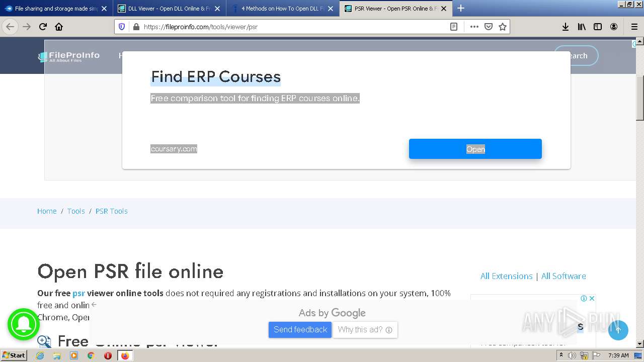Image resolution: width=644 pixels, height=362 pixels.
Task: Toggle reader view icon in address bar
Action: coord(453,27)
